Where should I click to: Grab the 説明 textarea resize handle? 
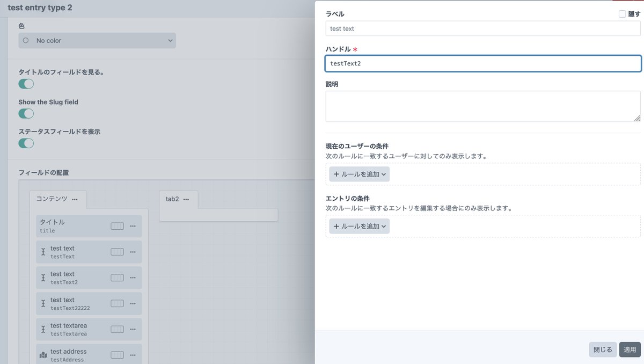coord(637,118)
